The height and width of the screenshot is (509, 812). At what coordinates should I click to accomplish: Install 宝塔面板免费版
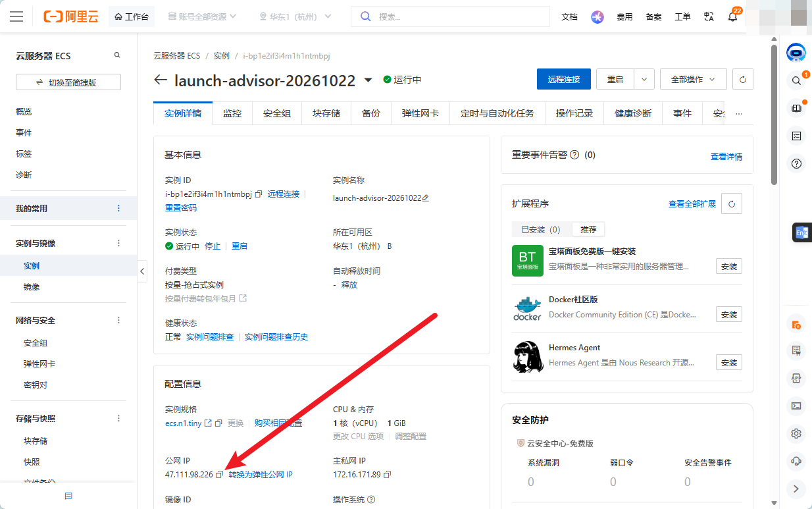tap(729, 266)
